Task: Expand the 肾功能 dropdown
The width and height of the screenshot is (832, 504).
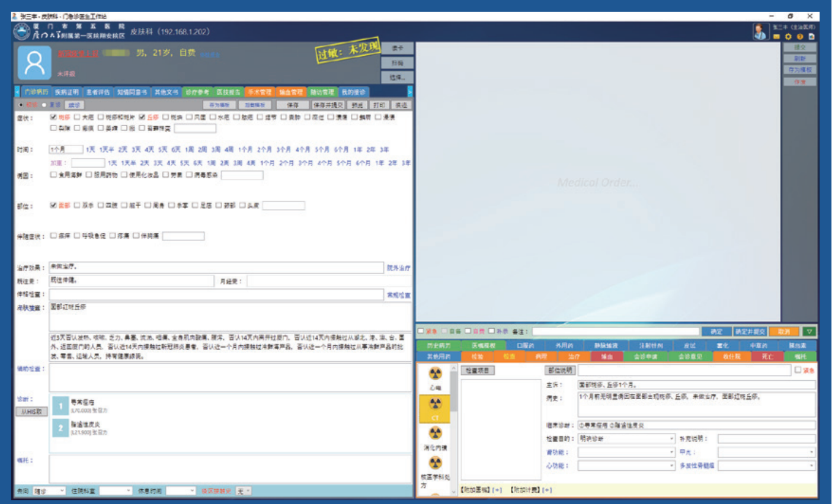Action: pyautogui.click(x=626, y=452)
